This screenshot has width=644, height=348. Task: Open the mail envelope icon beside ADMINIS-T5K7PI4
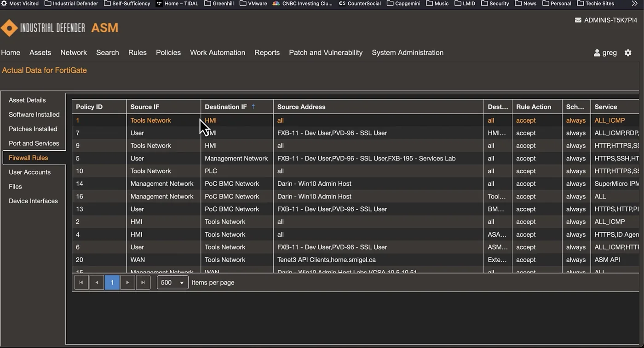point(578,20)
